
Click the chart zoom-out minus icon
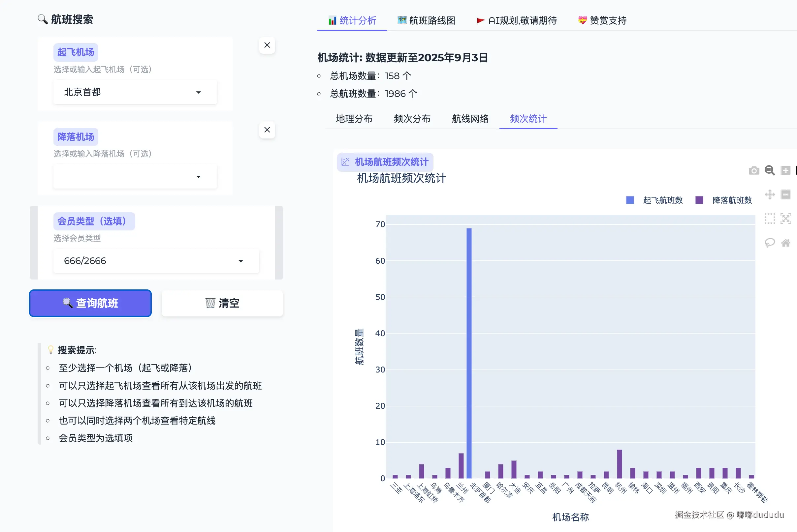click(785, 194)
